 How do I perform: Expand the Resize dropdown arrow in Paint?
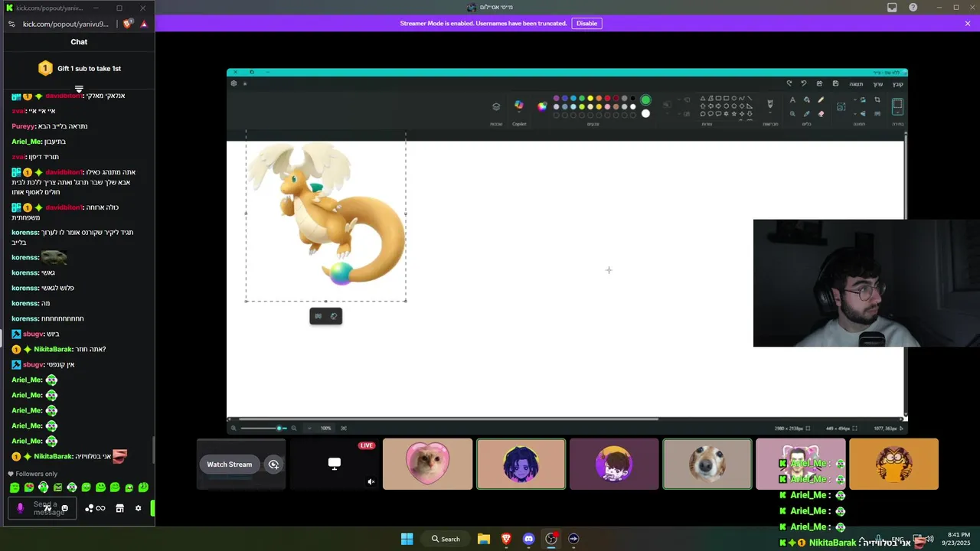tap(855, 99)
